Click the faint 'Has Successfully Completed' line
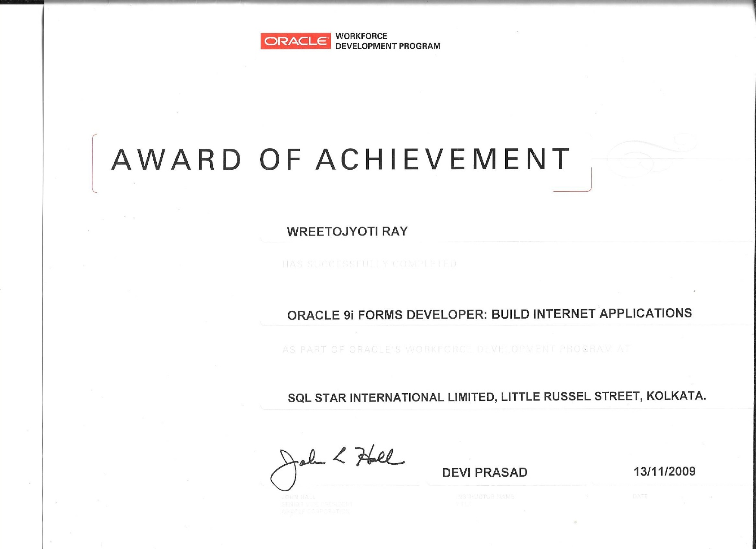This screenshot has width=756, height=549. click(369, 264)
